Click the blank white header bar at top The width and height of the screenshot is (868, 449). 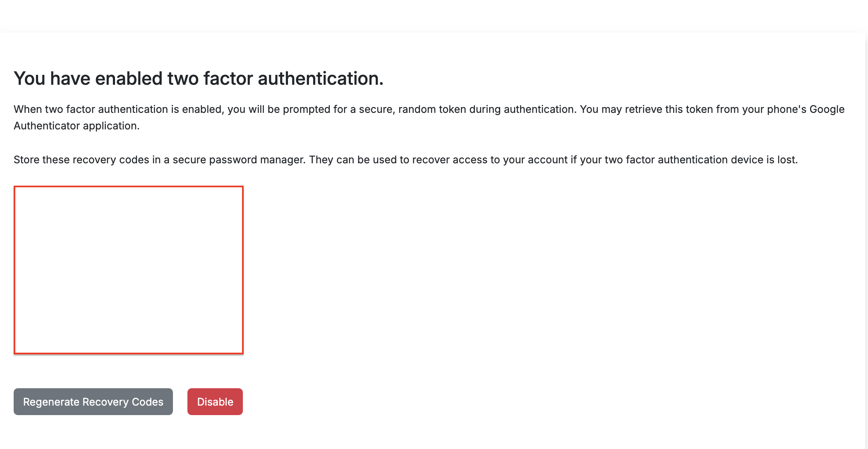(434, 16)
